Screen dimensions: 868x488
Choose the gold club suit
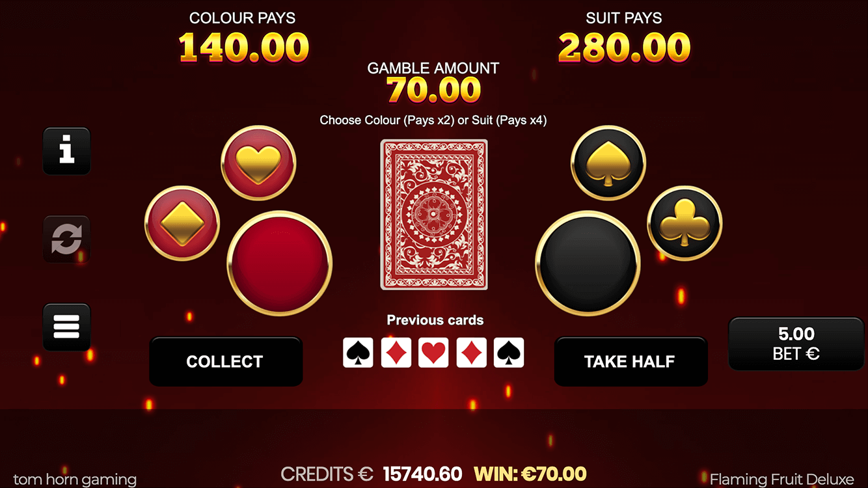click(685, 224)
